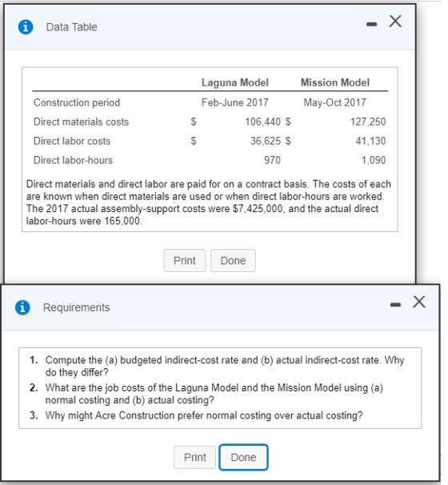Click requirement 3 about preferring normal costing
Image resolution: width=448 pixels, height=485 pixels.
pyautogui.click(x=196, y=415)
